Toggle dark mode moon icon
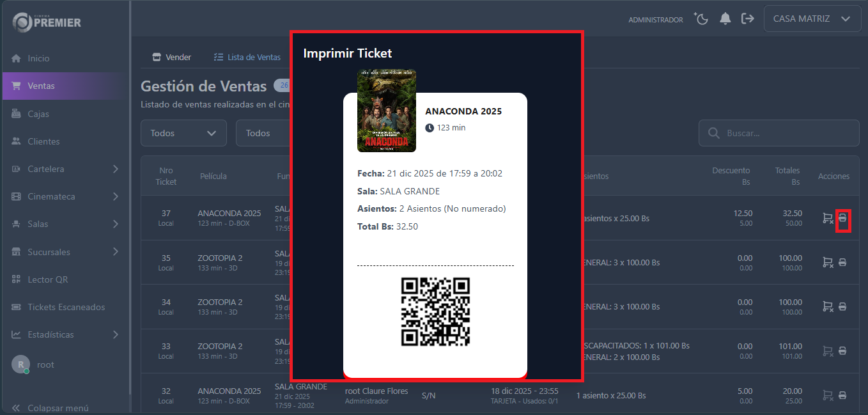 702,19
